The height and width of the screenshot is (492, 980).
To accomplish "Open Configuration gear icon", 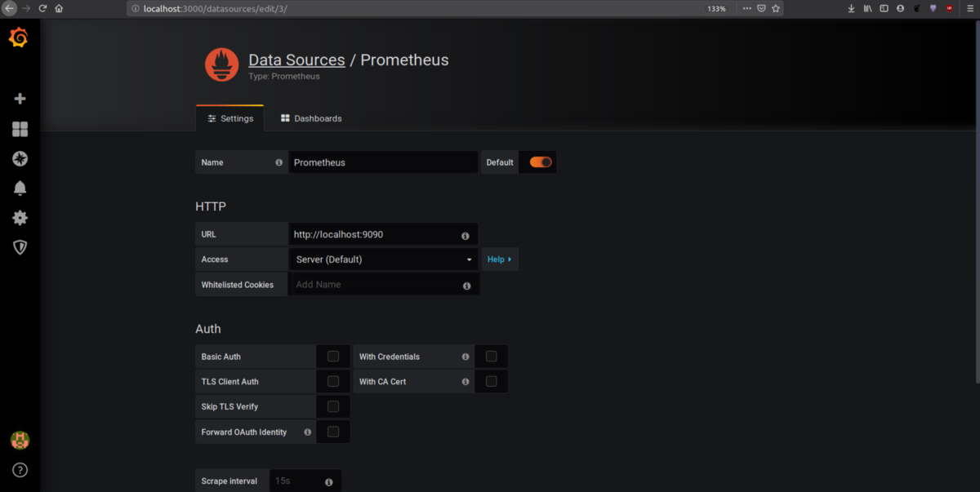I will (x=20, y=218).
